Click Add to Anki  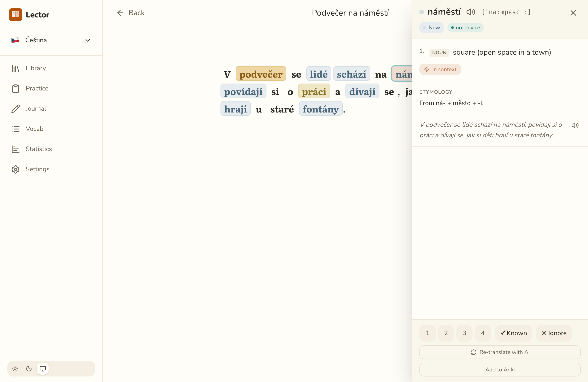[500, 370]
